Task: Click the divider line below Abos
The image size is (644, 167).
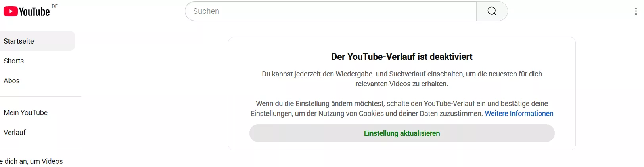Action: [x=40, y=97]
